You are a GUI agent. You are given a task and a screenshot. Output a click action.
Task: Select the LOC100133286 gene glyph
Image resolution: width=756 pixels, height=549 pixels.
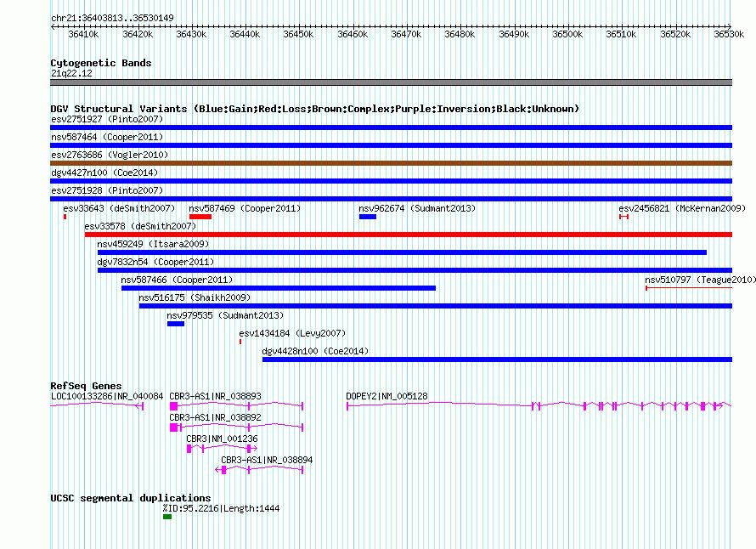coord(97,406)
